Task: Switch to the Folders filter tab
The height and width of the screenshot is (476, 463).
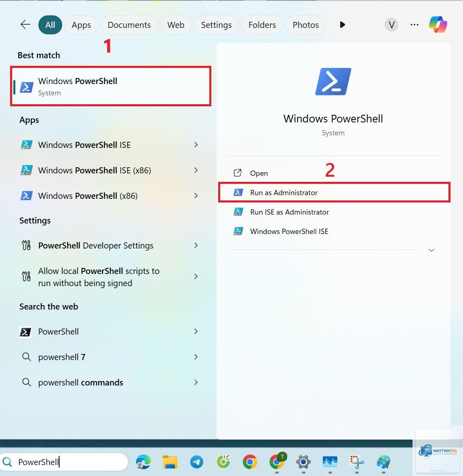Action: pos(262,25)
